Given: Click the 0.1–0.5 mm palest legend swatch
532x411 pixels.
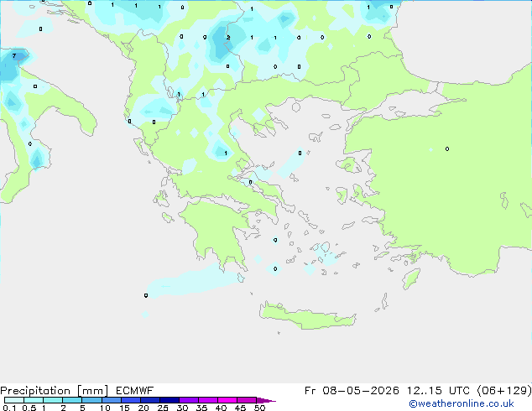Looking at the screenshot, I should pos(14,400).
